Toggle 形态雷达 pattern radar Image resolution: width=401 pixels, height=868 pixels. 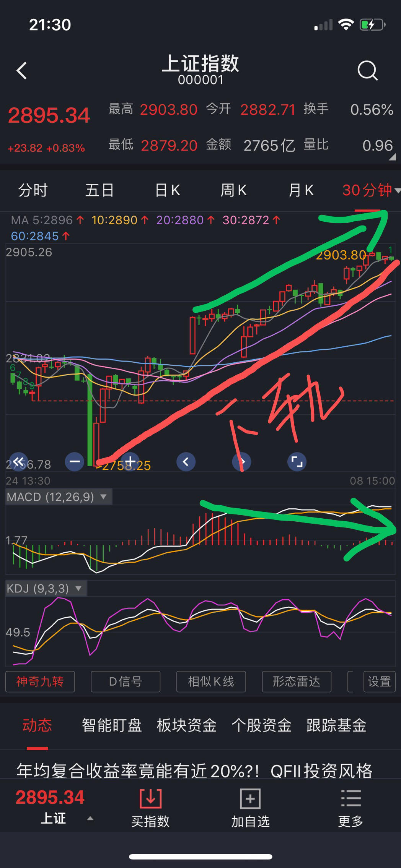pos(297,681)
